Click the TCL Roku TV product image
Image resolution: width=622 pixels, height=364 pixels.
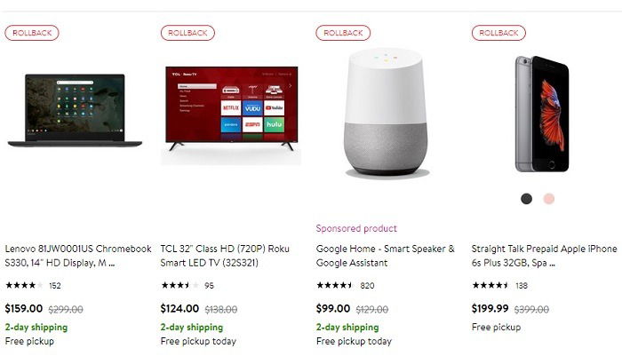coord(231,114)
